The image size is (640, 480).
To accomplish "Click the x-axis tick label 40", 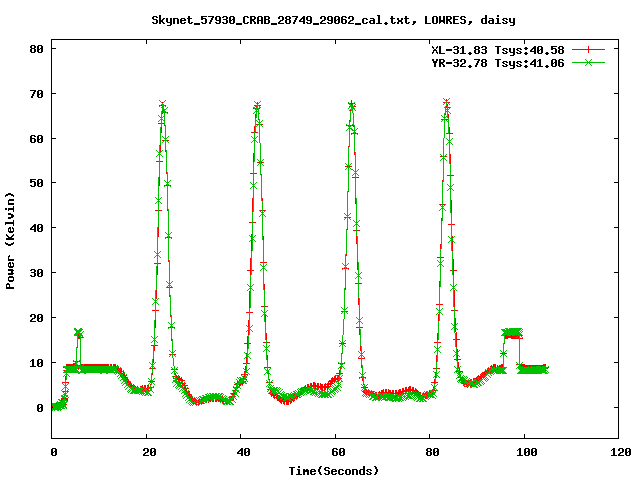I will pos(243,452).
